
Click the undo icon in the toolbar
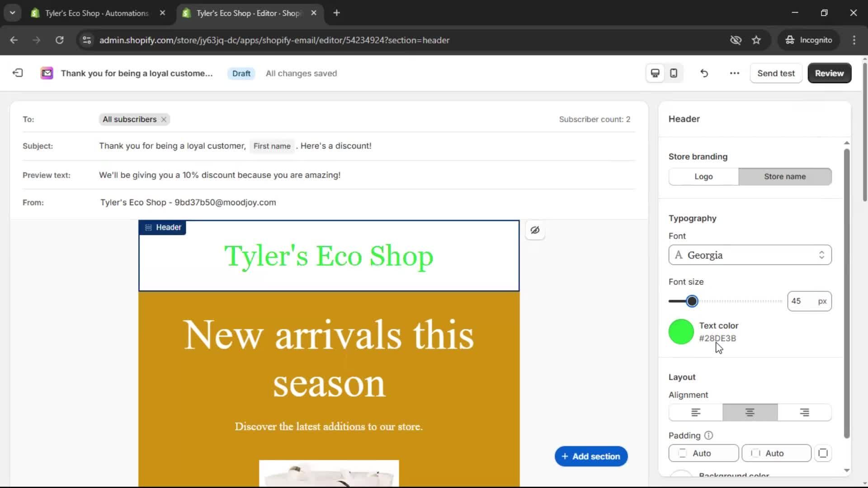pos(704,73)
